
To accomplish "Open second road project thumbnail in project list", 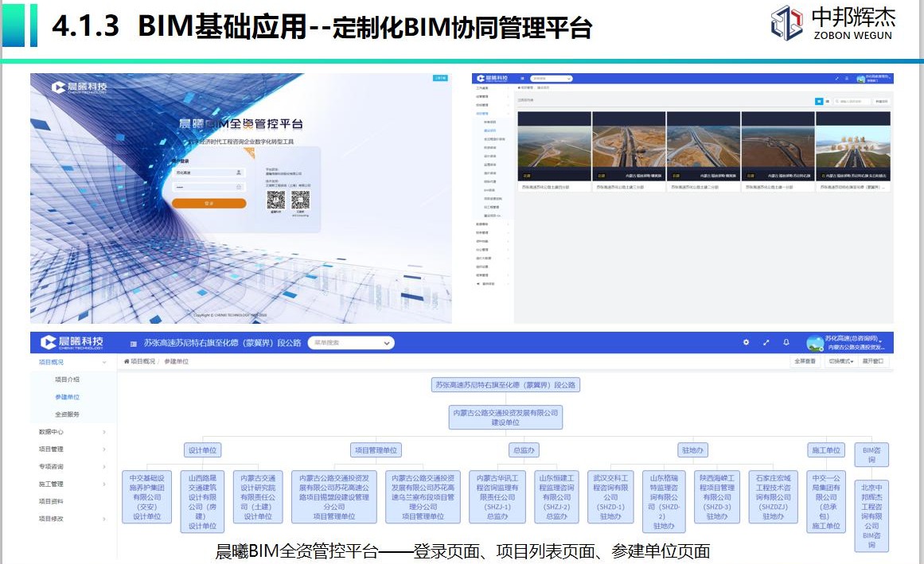I will point(629,146).
